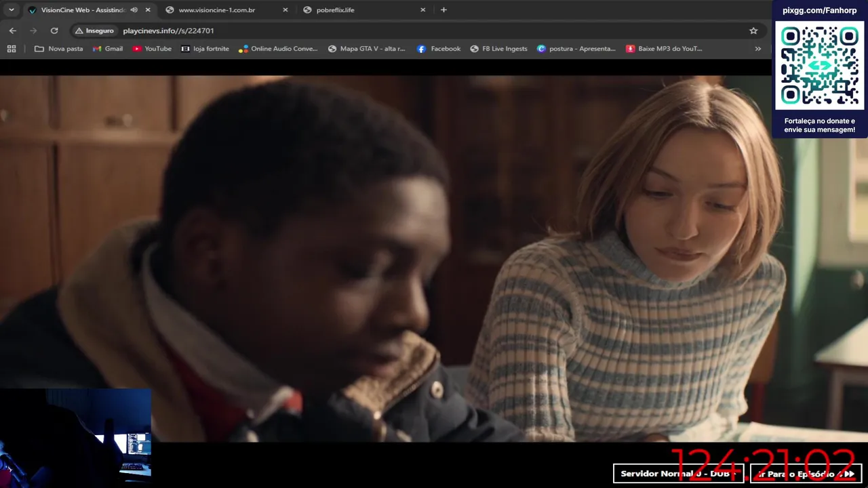
Task: Click the video player to pause
Action: 434,258
